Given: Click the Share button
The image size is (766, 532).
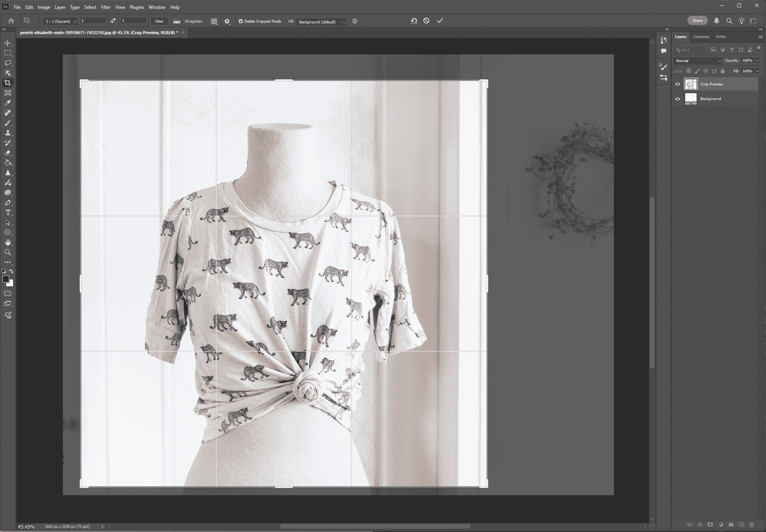Looking at the screenshot, I should tap(697, 21).
